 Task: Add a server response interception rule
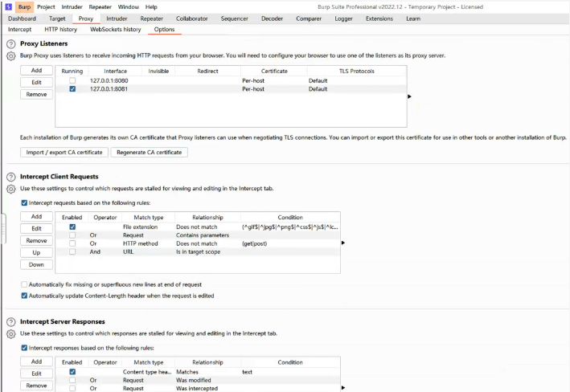[36, 361]
